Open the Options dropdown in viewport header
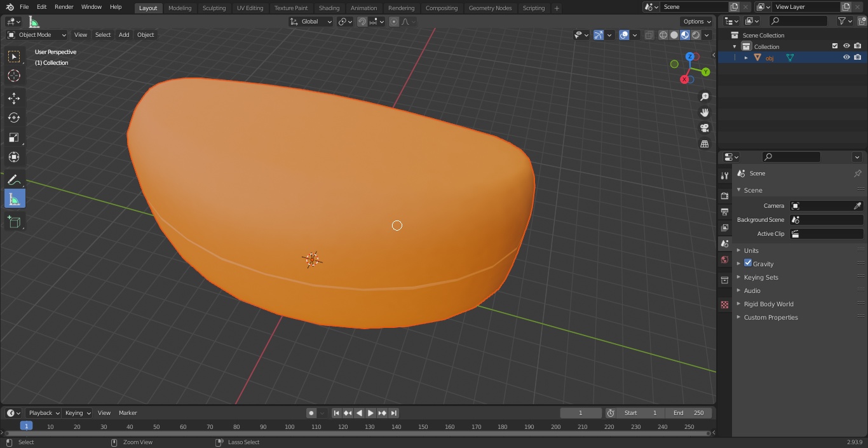Viewport: 868px width, 448px height. [697, 22]
